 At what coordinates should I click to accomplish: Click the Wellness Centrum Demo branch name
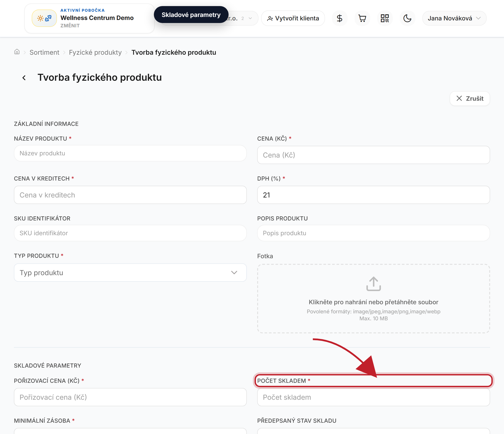(x=97, y=18)
